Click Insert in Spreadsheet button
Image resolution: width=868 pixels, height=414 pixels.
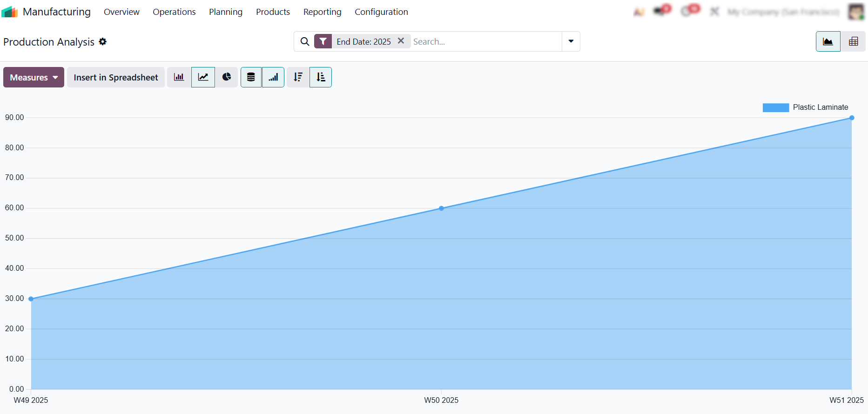116,77
